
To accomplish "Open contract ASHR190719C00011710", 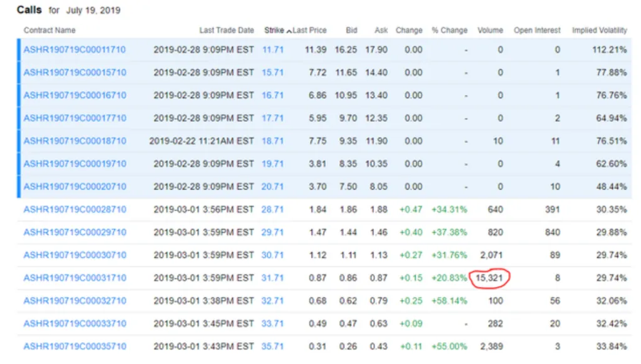I will (74, 49).
